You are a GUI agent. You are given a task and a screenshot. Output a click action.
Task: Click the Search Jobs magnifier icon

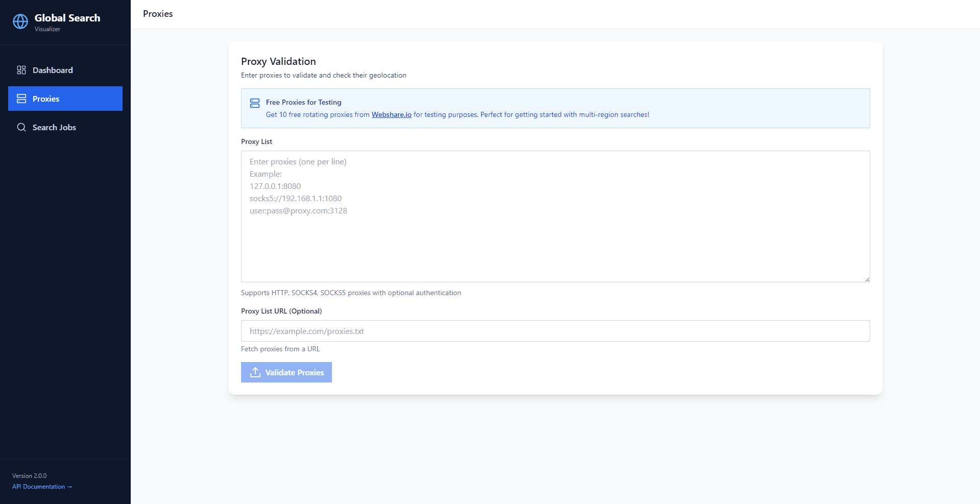21,127
